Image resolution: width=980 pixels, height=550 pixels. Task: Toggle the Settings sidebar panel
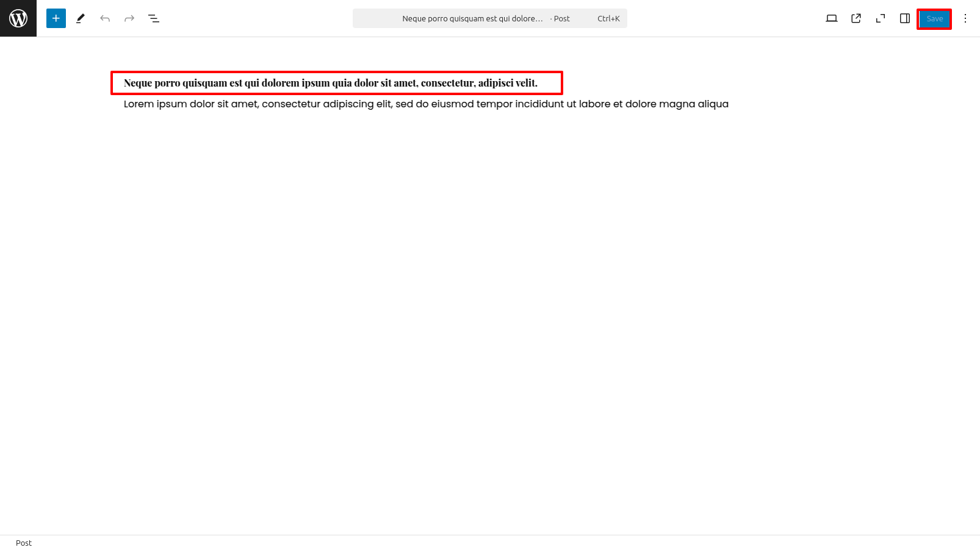pos(905,18)
